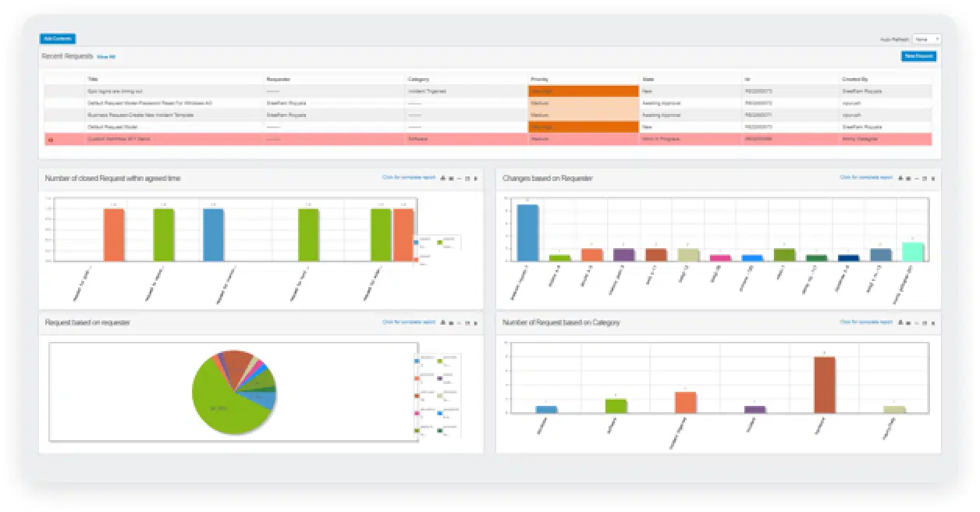Open complete report for Changes based on Requester
This screenshot has height=512, width=980.
865,178
